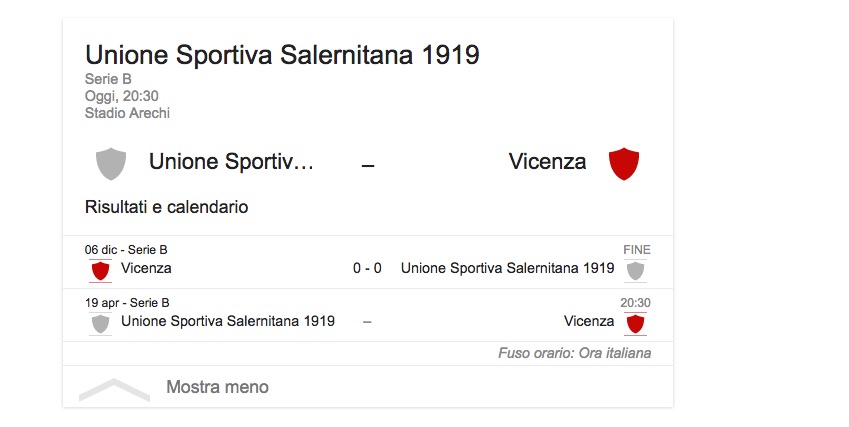Screen dimensions: 849x427
Task: Click Salernitana 1919 name in 19 apr row
Action: point(228,321)
